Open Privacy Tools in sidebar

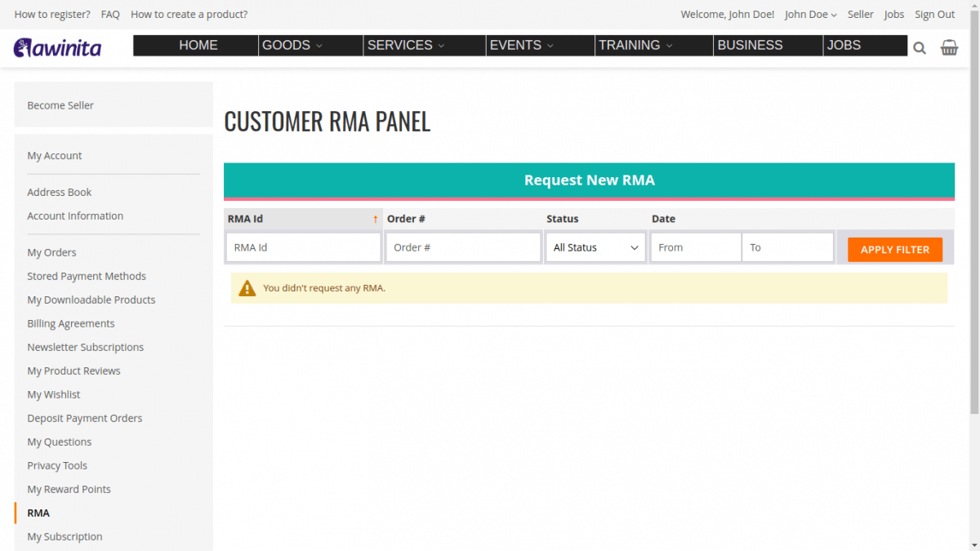(57, 466)
